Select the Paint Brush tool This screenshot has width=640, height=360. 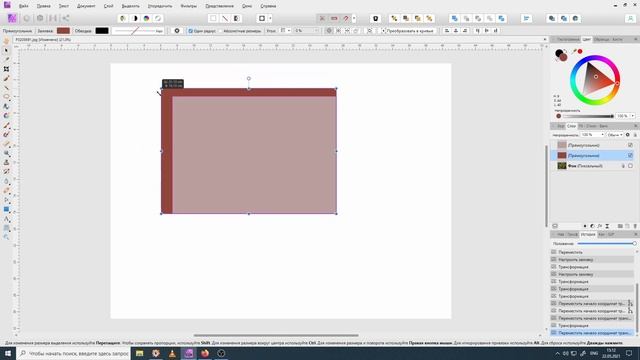6,125
